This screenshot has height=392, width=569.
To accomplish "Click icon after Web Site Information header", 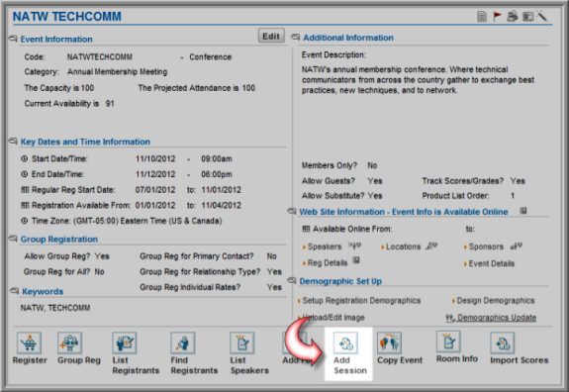I will point(522,211).
